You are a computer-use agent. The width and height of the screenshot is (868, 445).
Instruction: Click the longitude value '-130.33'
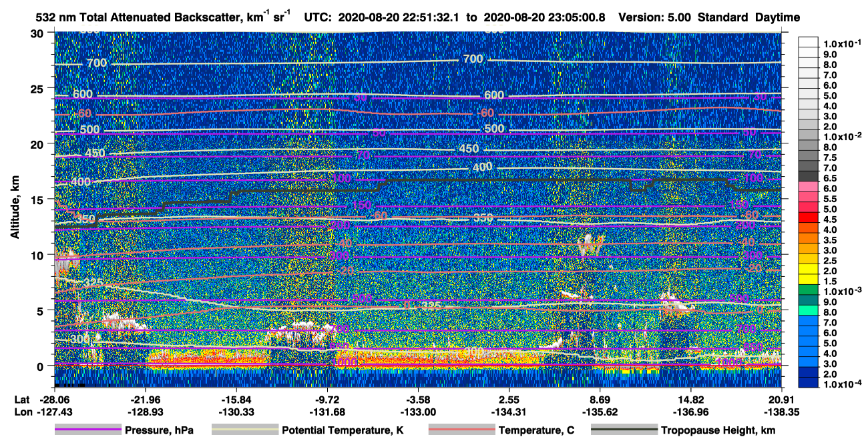click(x=236, y=412)
